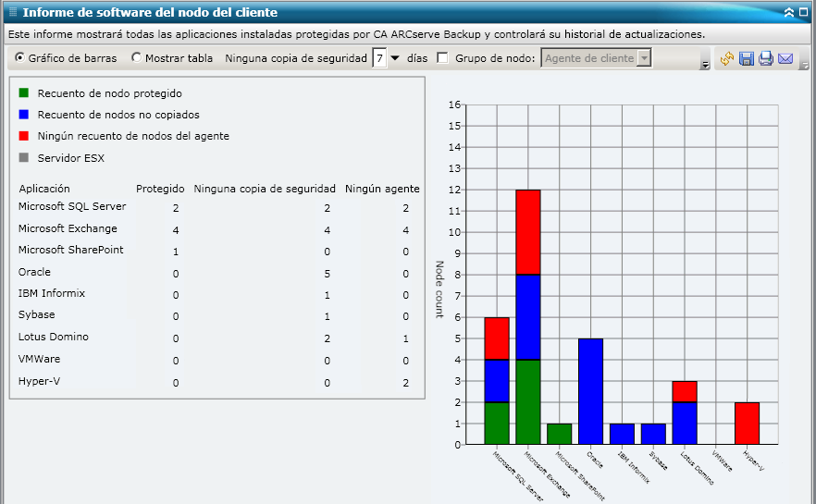Select the Microsoft SharePoint row label
Viewport: 816px width, 504px height.
tap(70, 251)
